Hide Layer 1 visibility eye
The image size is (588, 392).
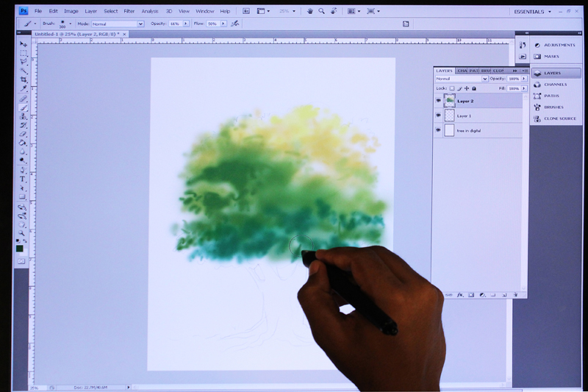[438, 115]
